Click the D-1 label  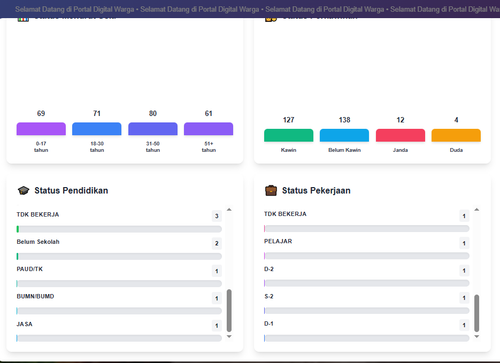pos(269,324)
